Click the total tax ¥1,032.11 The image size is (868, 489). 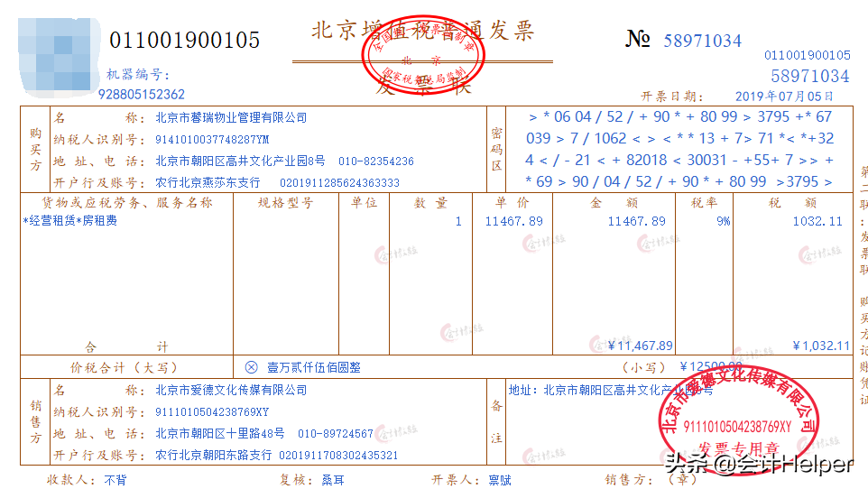coord(821,346)
